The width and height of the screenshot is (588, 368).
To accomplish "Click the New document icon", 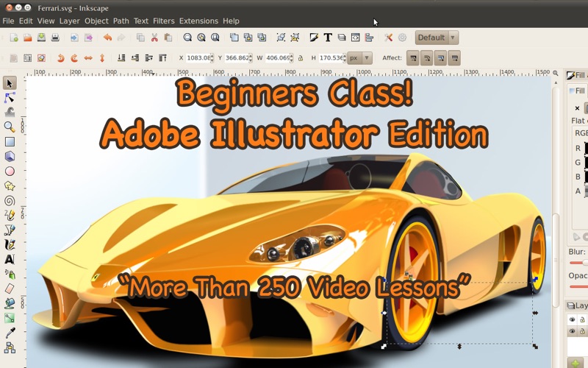I will click(14, 38).
